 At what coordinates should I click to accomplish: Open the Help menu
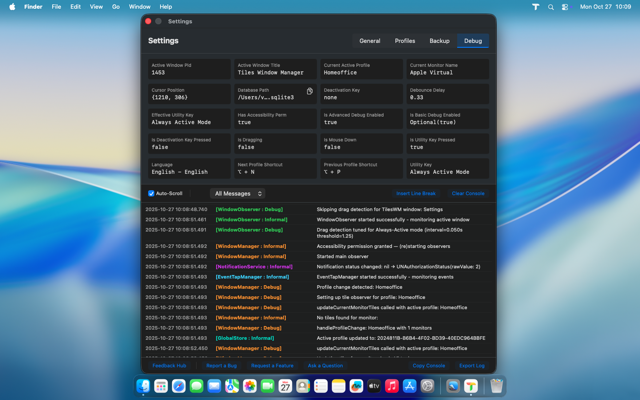(166, 7)
